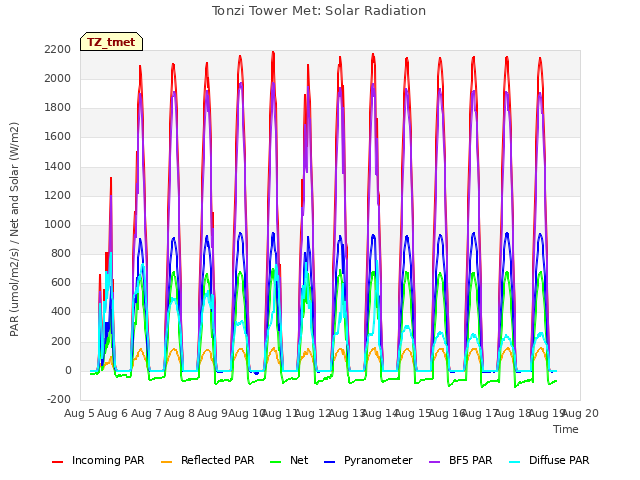Toggle the Net legend entry
This screenshot has height=480, width=640.
click(289, 460)
